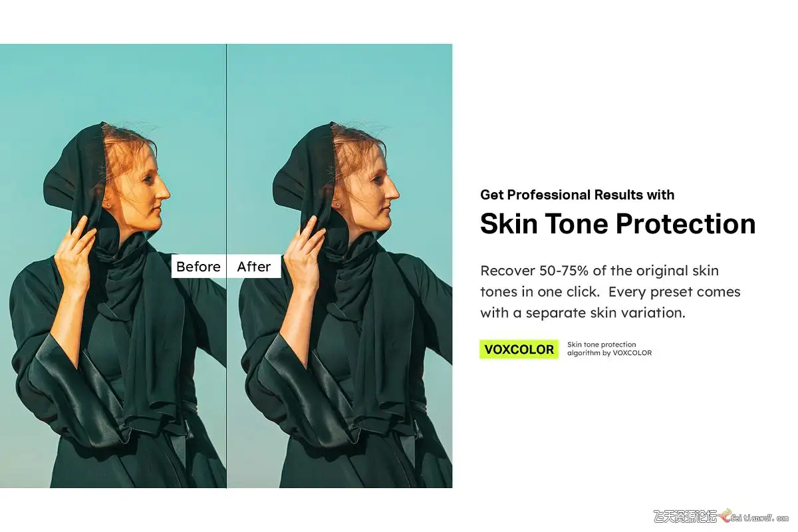The width and height of the screenshot is (798, 532).
Task: Click the green VOXCOLOR badge
Action: 519,349
